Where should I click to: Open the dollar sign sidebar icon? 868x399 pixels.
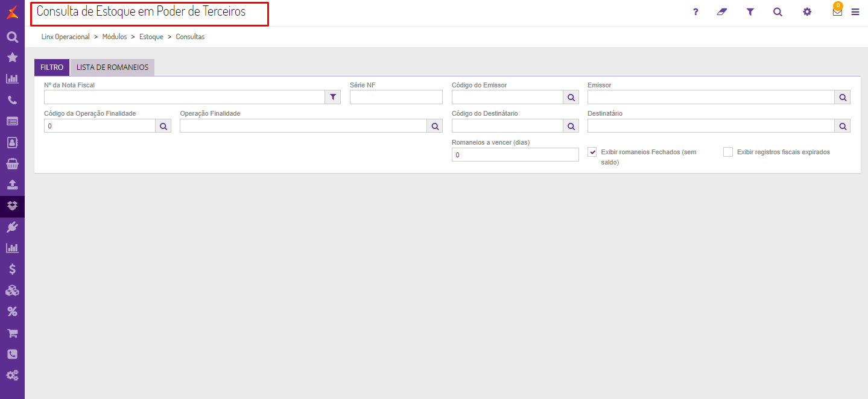point(12,269)
